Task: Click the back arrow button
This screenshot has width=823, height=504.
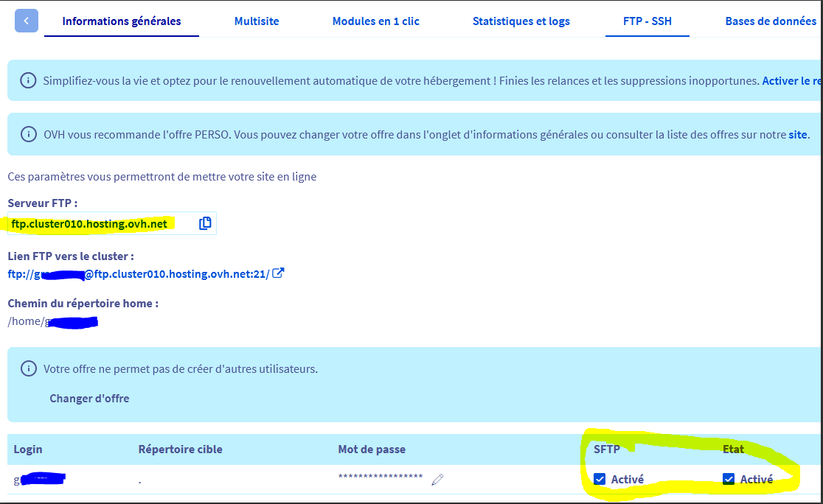Action: tap(27, 21)
